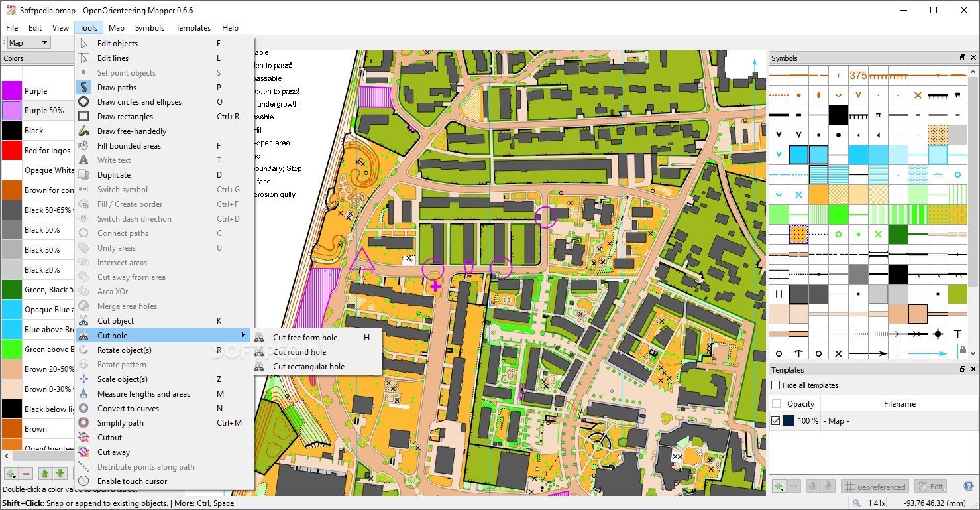Viewport: 980px width, 510px height.
Task: Open the File menu
Action: click(x=12, y=28)
